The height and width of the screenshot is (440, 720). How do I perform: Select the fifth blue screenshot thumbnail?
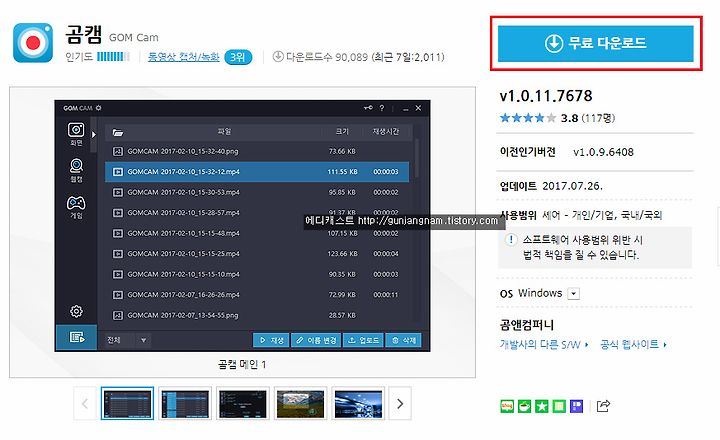pyautogui.click(x=358, y=404)
